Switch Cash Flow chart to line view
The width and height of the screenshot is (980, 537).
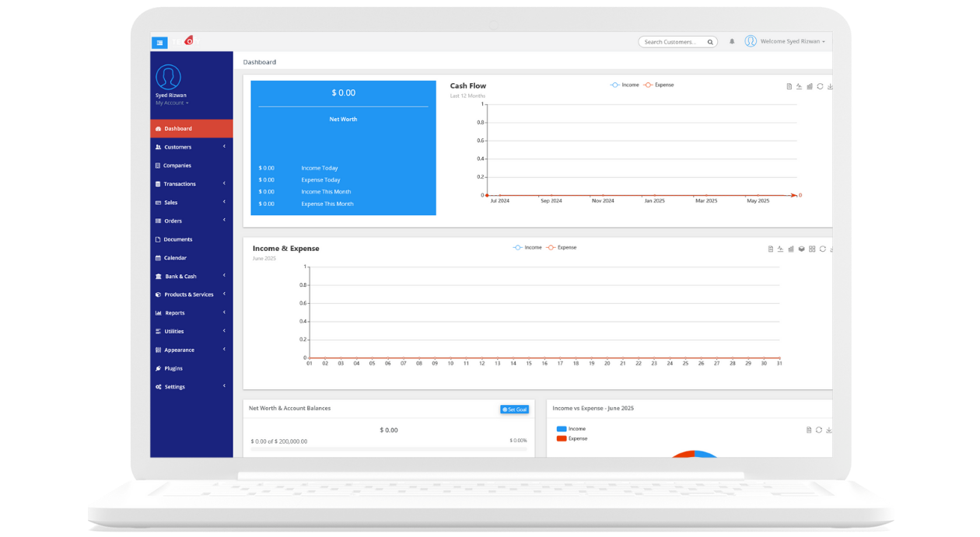click(799, 86)
